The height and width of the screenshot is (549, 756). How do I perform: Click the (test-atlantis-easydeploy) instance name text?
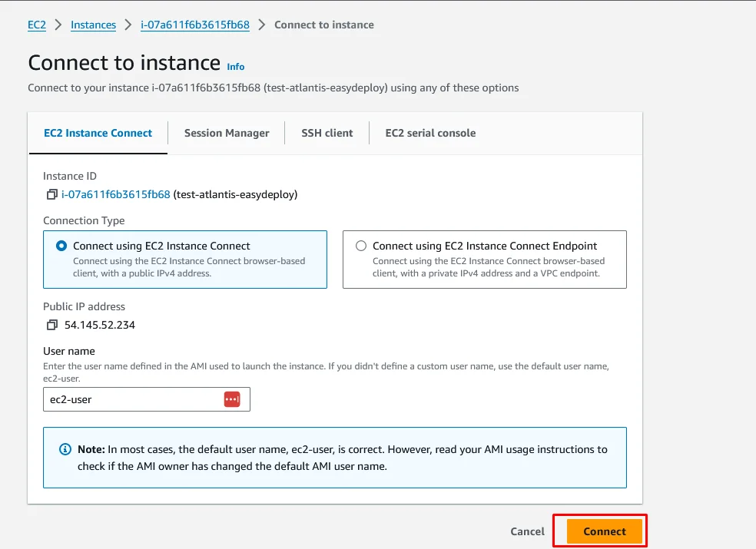[235, 194]
